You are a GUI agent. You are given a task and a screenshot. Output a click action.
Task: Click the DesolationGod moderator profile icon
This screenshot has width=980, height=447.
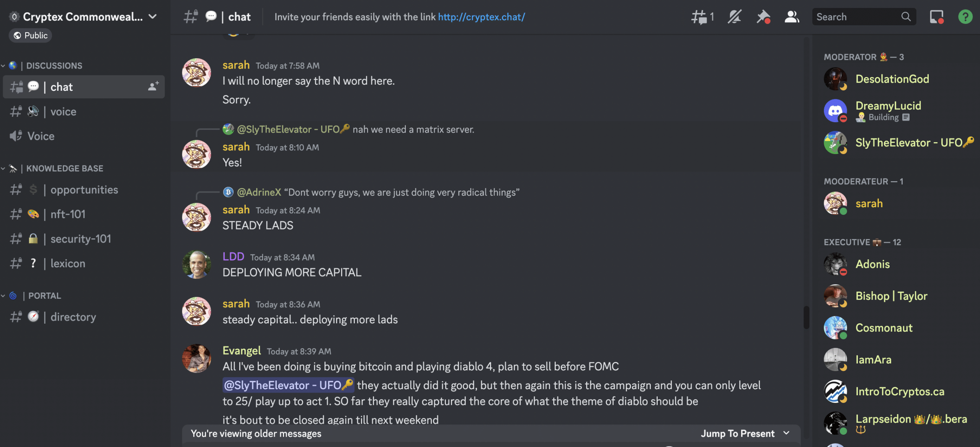tap(836, 79)
